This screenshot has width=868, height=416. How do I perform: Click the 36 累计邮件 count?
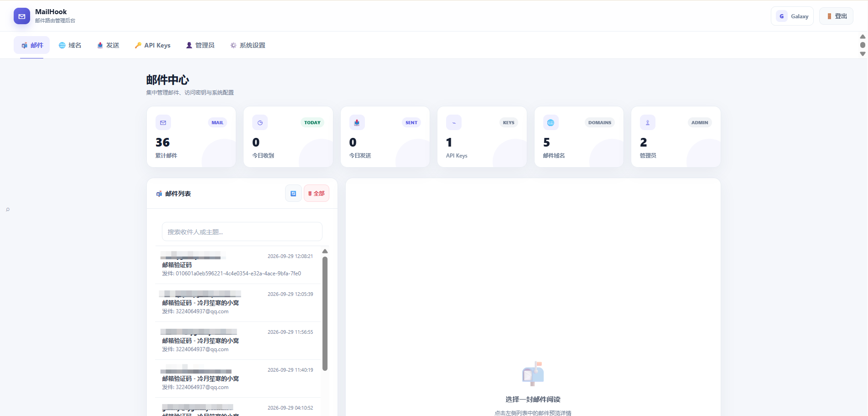click(162, 142)
